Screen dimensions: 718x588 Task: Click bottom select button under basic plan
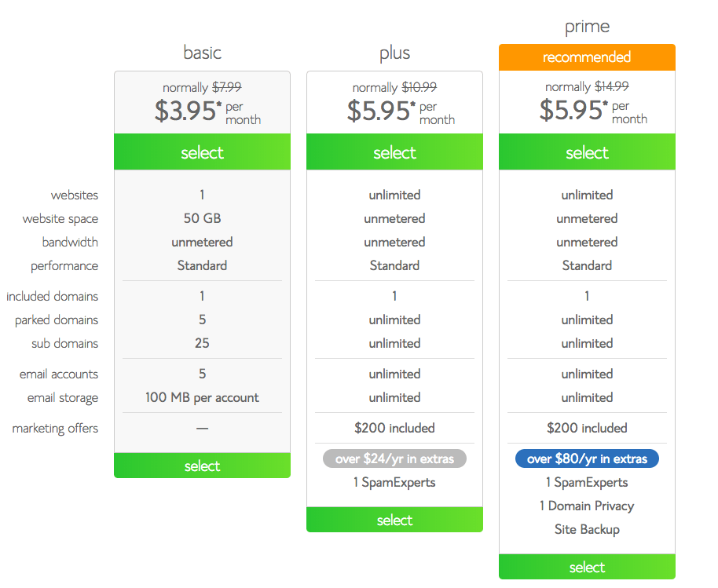pos(202,466)
